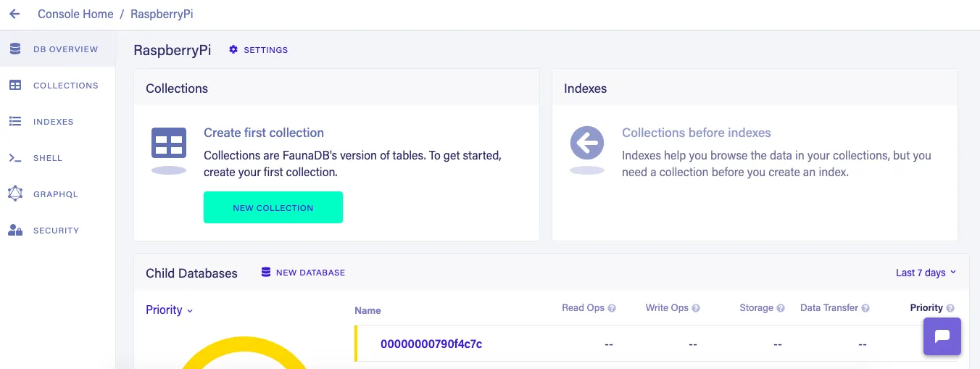The width and height of the screenshot is (980, 369).
Task: Click the New Collection button
Action: [x=273, y=207]
